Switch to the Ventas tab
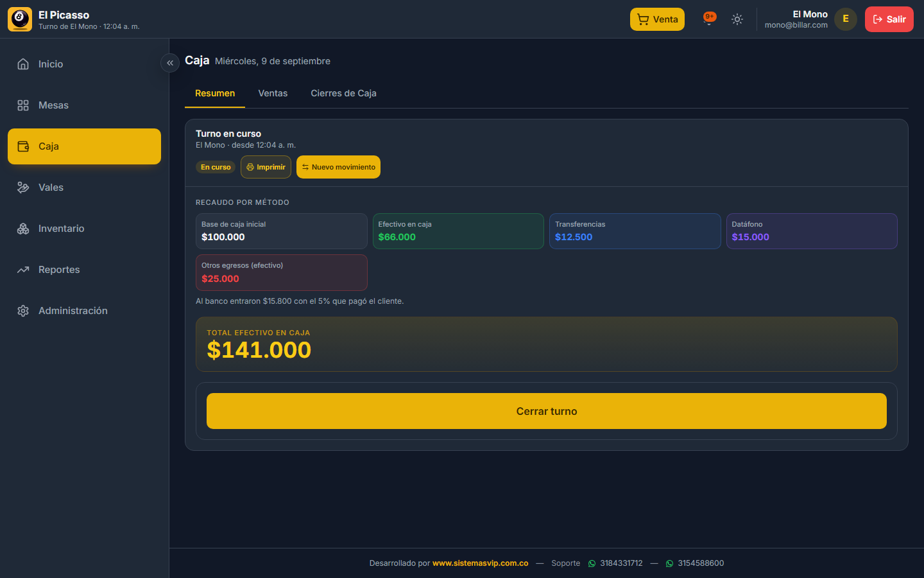The height and width of the screenshot is (578, 924). coord(273,94)
